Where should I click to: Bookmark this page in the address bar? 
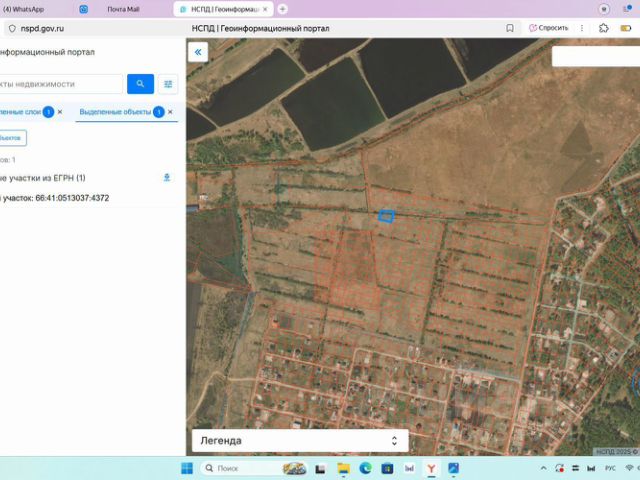(510, 28)
